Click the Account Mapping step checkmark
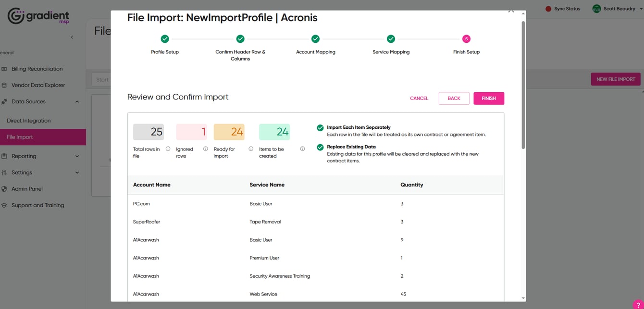 [315, 39]
